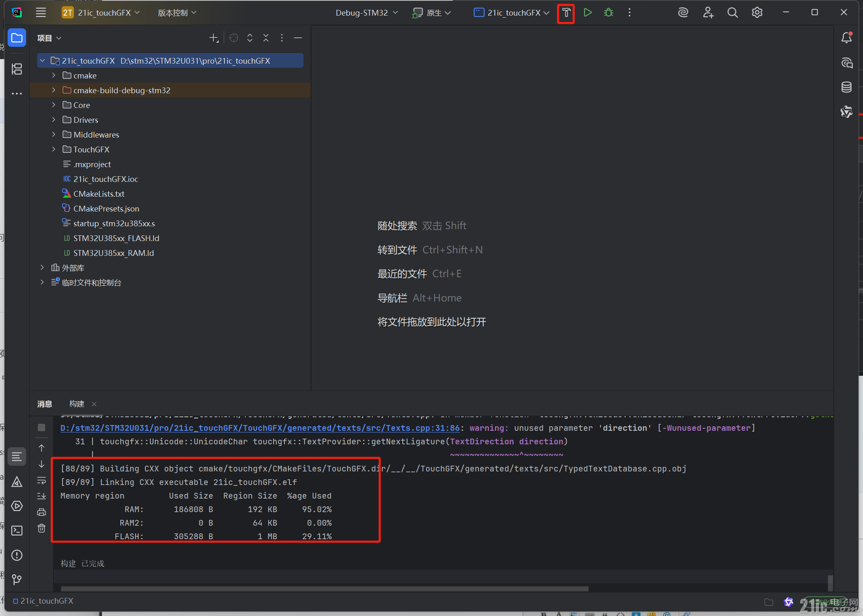The width and height of the screenshot is (863, 616).
Task: Switch to the 消息 tab
Action: pos(44,404)
